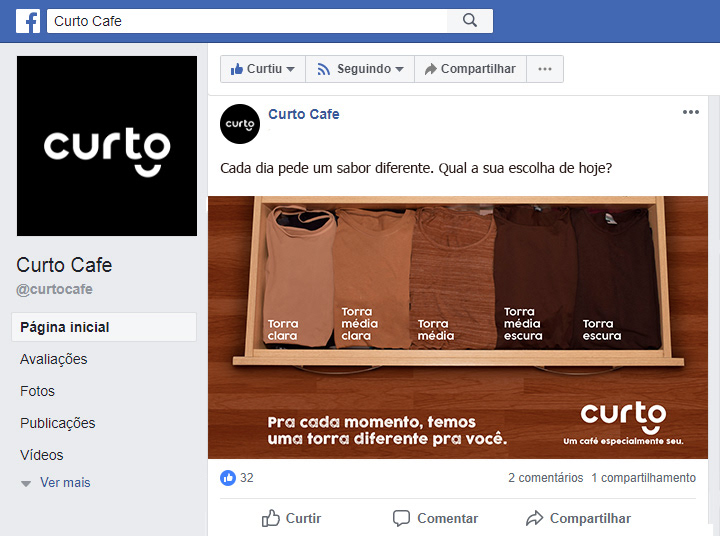Open the post options three-dot menu
This screenshot has width=720, height=536.
point(691,112)
